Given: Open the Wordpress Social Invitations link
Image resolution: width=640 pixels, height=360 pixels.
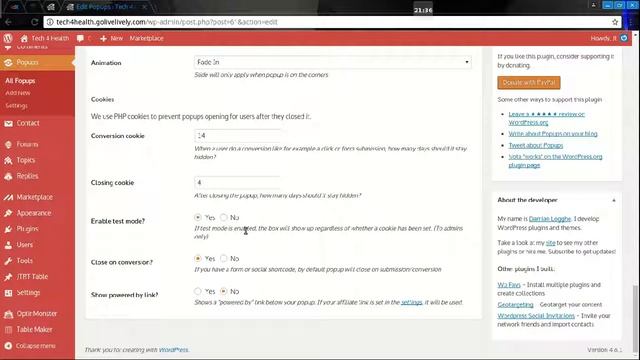Looking at the screenshot, I should pos(536,316).
